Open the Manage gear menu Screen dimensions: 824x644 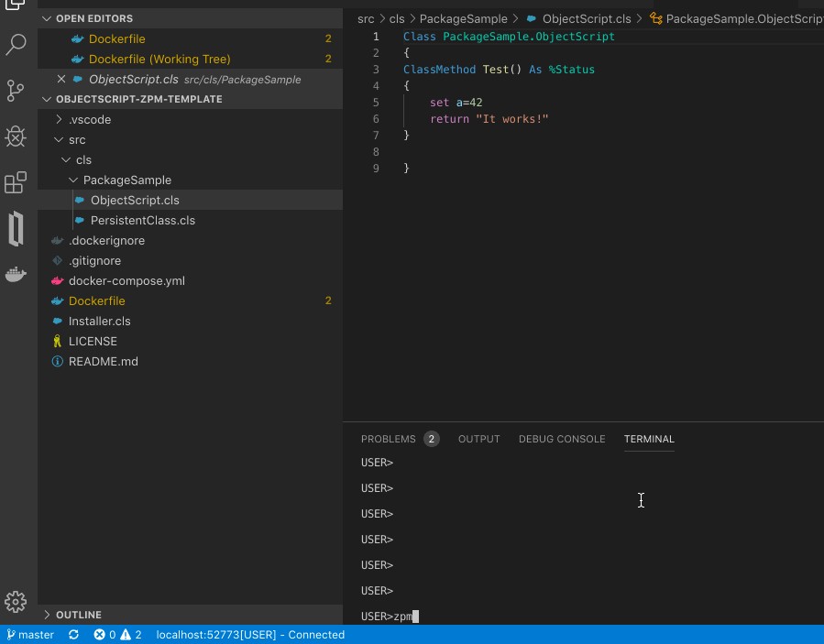(x=16, y=601)
